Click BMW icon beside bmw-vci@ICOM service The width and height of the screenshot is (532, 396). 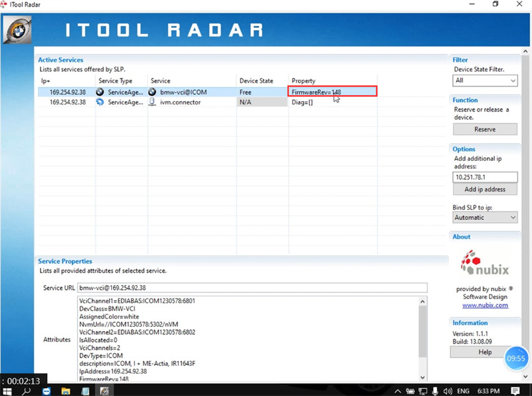point(152,92)
